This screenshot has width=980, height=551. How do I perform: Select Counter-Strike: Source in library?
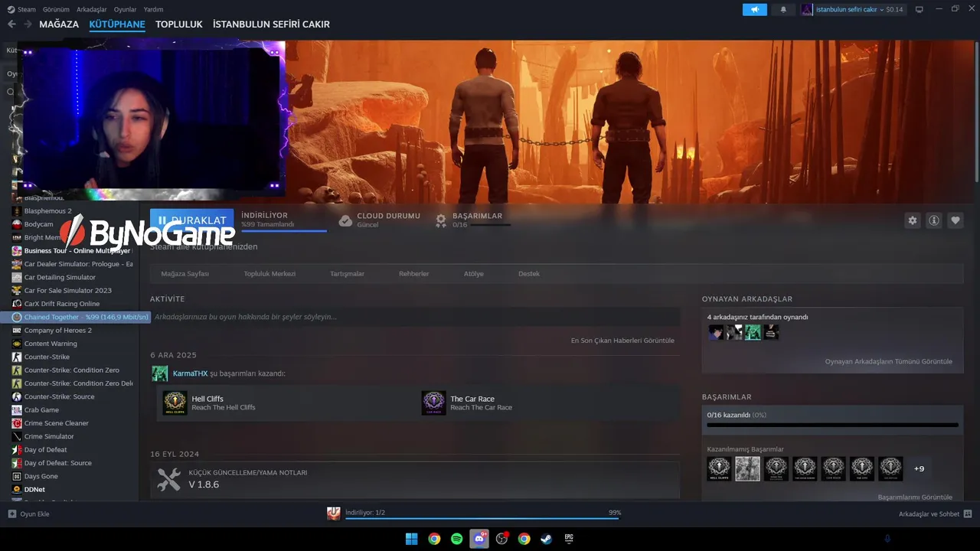coord(59,396)
